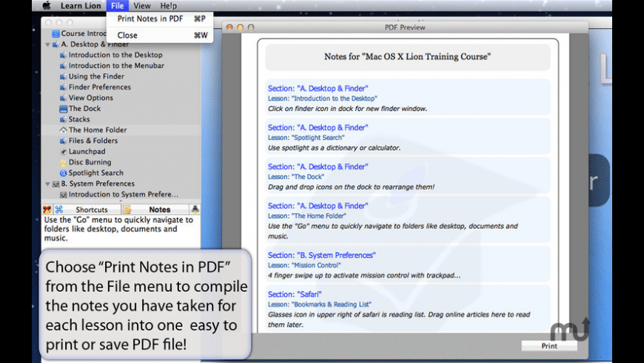The height and width of the screenshot is (363, 644).
Task: Click The Dock lesson icon
Action: tap(63, 109)
